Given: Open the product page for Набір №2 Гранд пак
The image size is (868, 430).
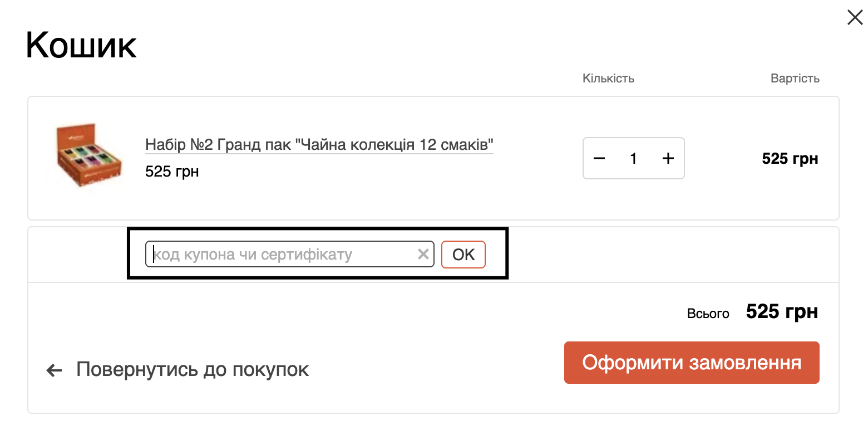Looking at the screenshot, I should click(319, 144).
